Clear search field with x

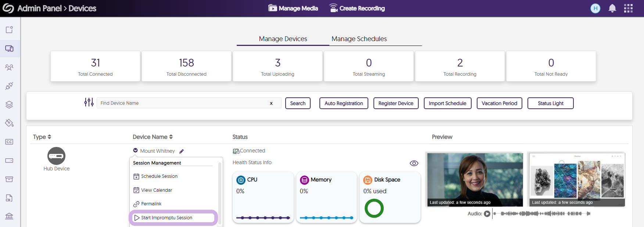[x=271, y=103]
